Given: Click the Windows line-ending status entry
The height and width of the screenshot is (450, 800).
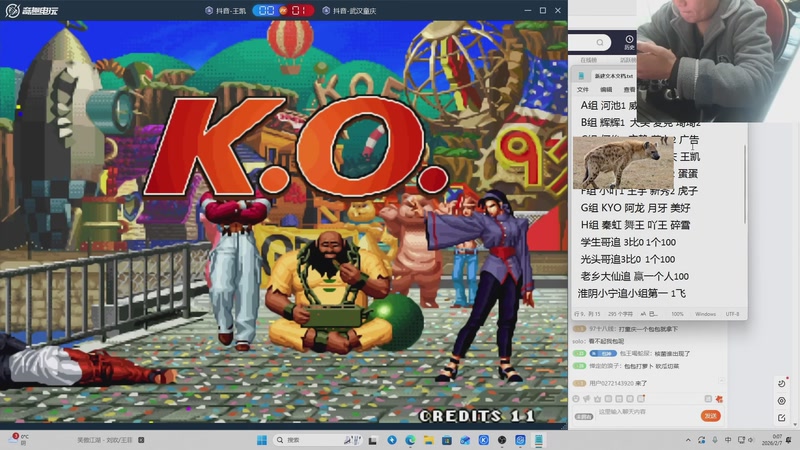Looking at the screenshot, I should (x=705, y=314).
